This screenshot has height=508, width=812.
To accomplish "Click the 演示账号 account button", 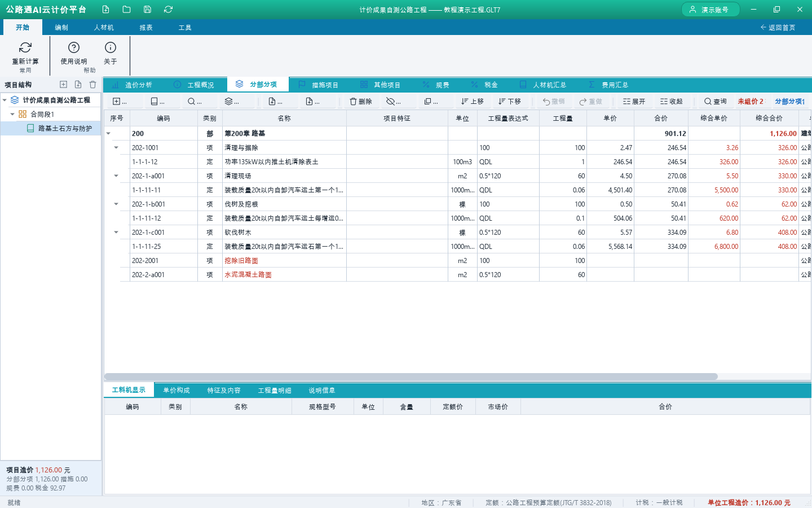I will click(710, 10).
